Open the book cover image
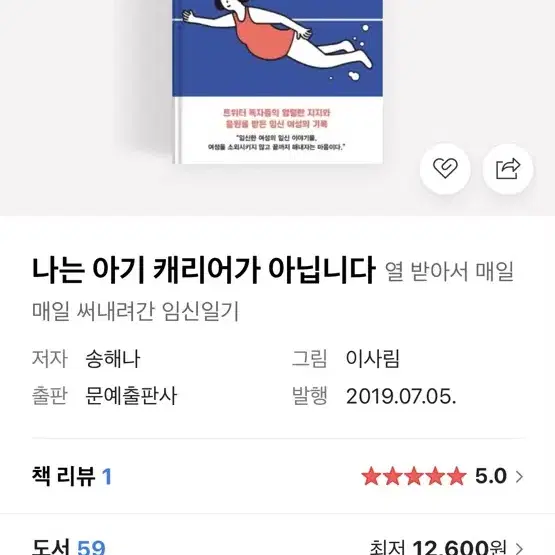 click(278, 82)
